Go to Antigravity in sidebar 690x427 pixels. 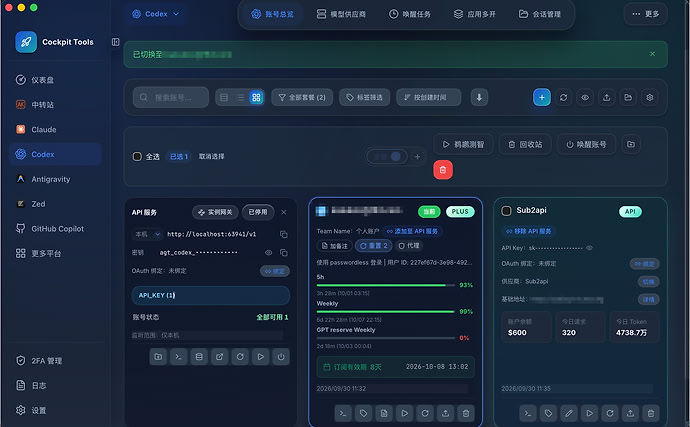55,179
